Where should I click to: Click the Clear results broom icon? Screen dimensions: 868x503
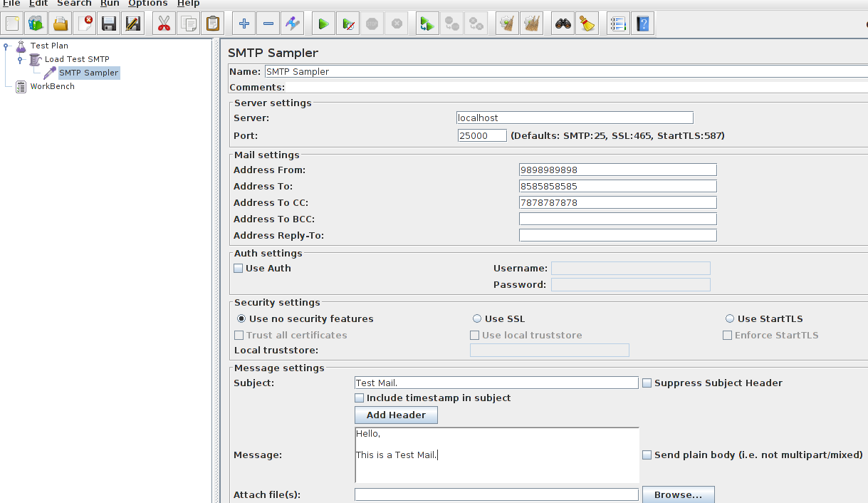[x=507, y=24]
